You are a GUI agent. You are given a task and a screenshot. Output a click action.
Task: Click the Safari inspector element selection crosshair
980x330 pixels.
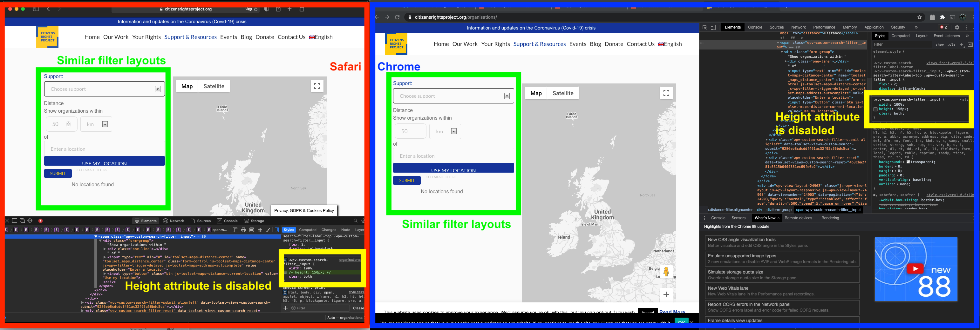(x=30, y=221)
